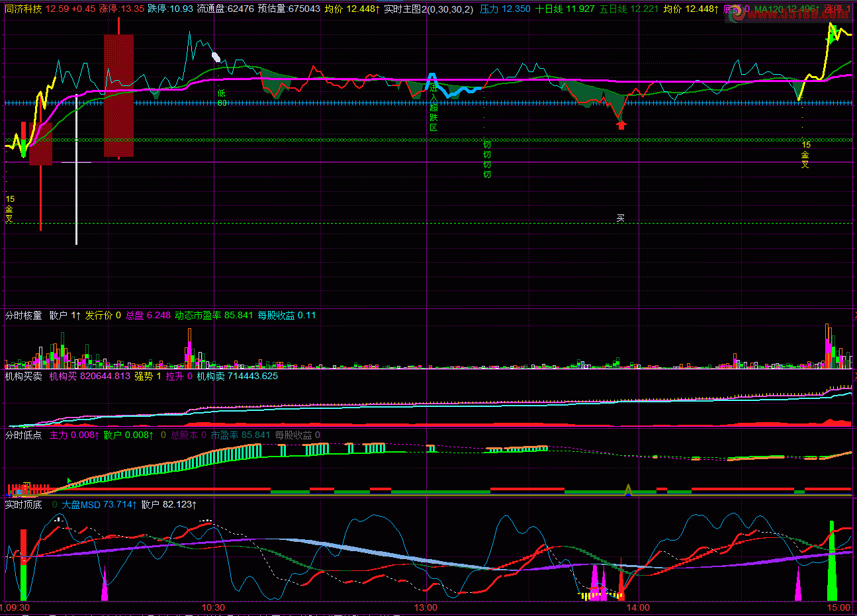
Task: Click the large dark red candlestick body
Action: [118, 96]
